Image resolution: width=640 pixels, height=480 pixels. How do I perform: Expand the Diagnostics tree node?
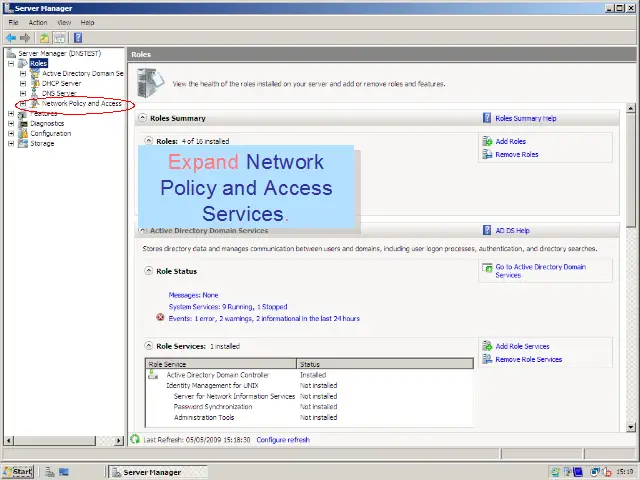coord(11,124)
